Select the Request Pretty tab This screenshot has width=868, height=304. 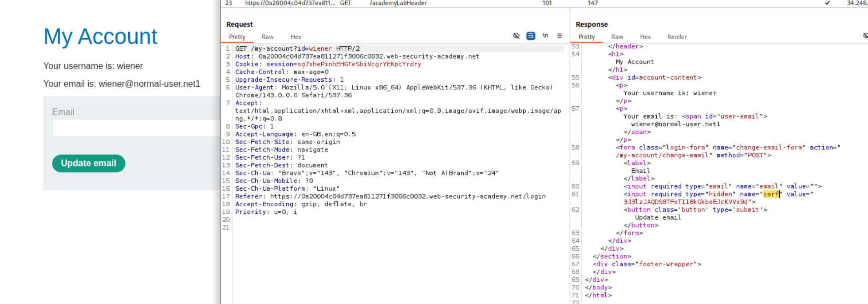coord(237,37)
